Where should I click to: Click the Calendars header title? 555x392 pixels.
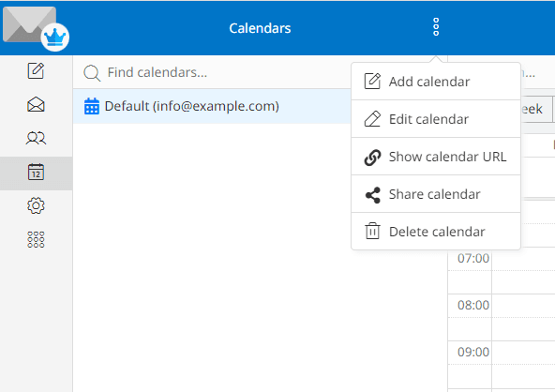click(260, 28)
